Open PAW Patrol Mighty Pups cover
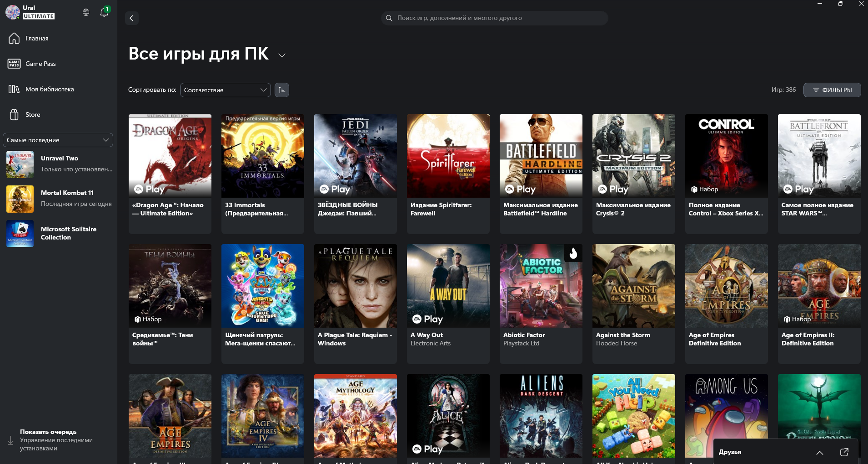The width and height of the screenshot is (868, 464). coord(263,286)
